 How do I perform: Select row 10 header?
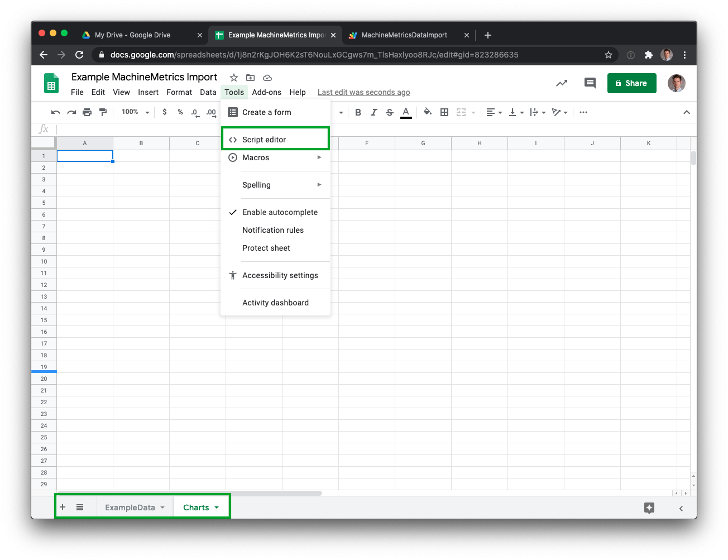tap(44, 261)
